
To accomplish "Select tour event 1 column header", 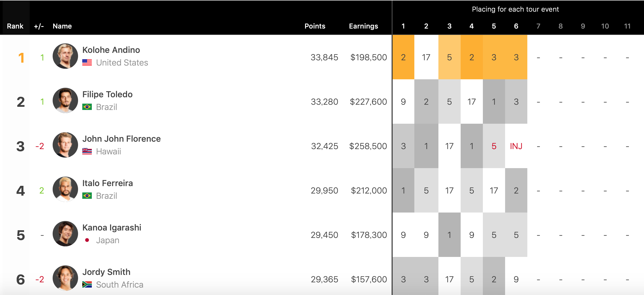I will click(x=403, y=26).
